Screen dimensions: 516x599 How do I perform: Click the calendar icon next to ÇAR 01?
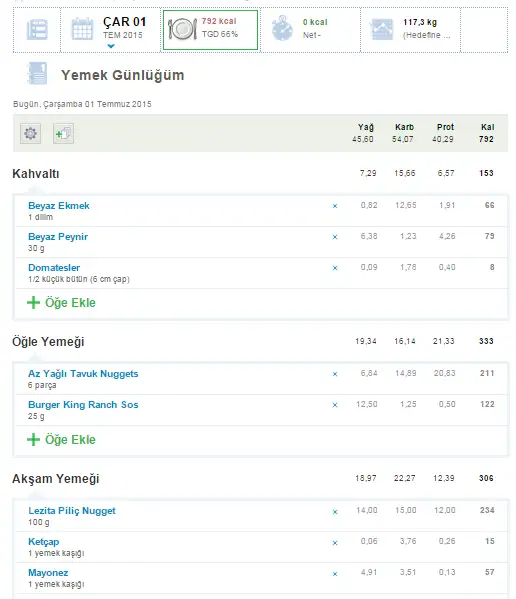82,29
